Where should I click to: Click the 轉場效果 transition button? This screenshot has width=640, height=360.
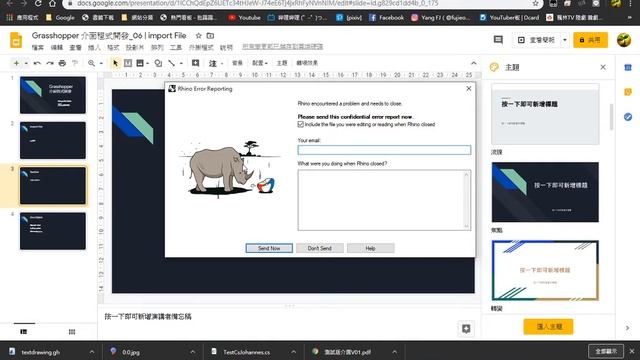307,63
